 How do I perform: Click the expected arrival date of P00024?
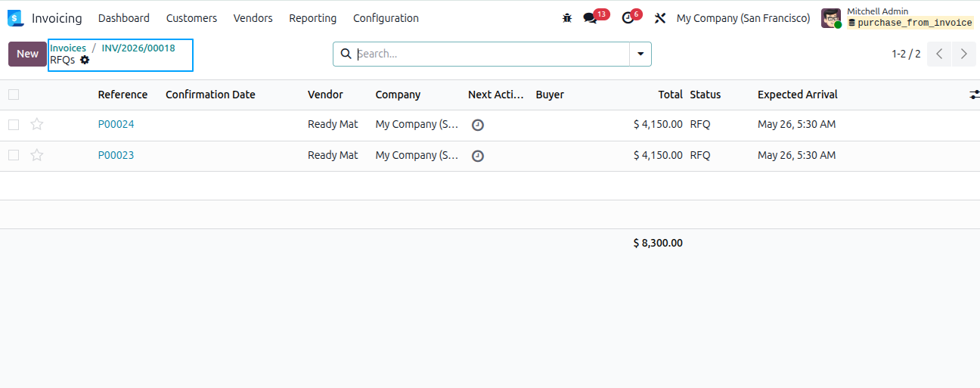[797, 124]
